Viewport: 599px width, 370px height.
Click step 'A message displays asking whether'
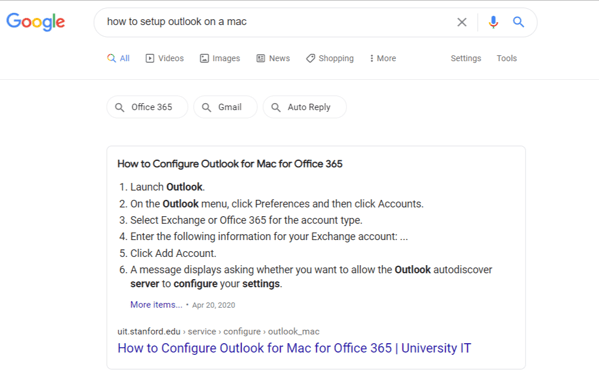[311, 276]
